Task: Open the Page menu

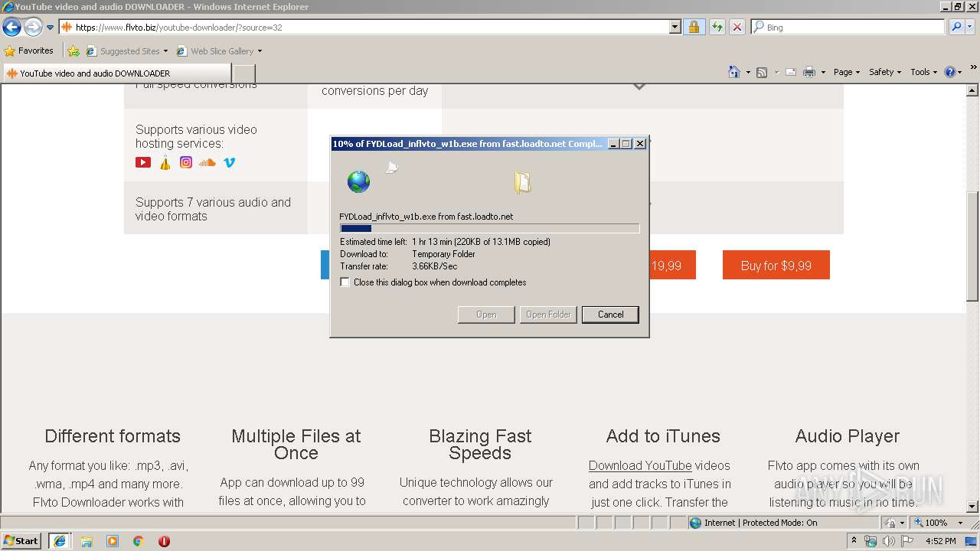Action: tap(846, 72)
